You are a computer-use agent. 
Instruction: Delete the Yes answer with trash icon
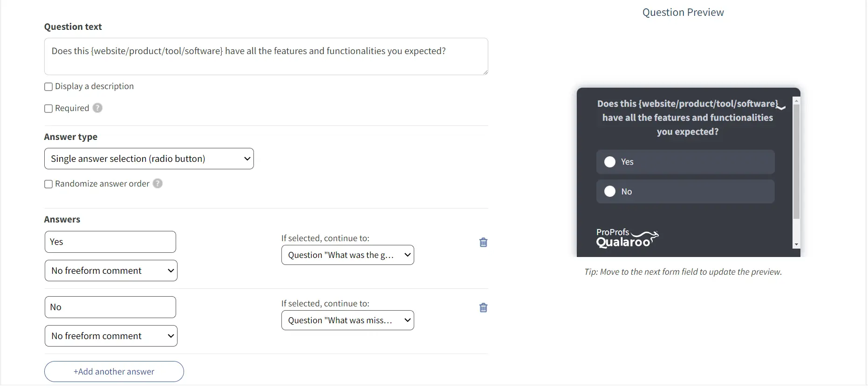(483, 243)
